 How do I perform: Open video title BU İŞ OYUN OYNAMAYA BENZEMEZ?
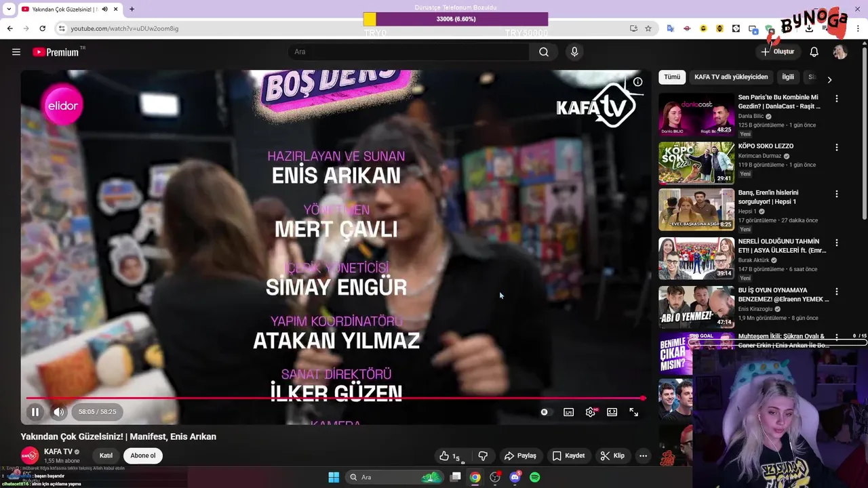click(x=783, y=295)
